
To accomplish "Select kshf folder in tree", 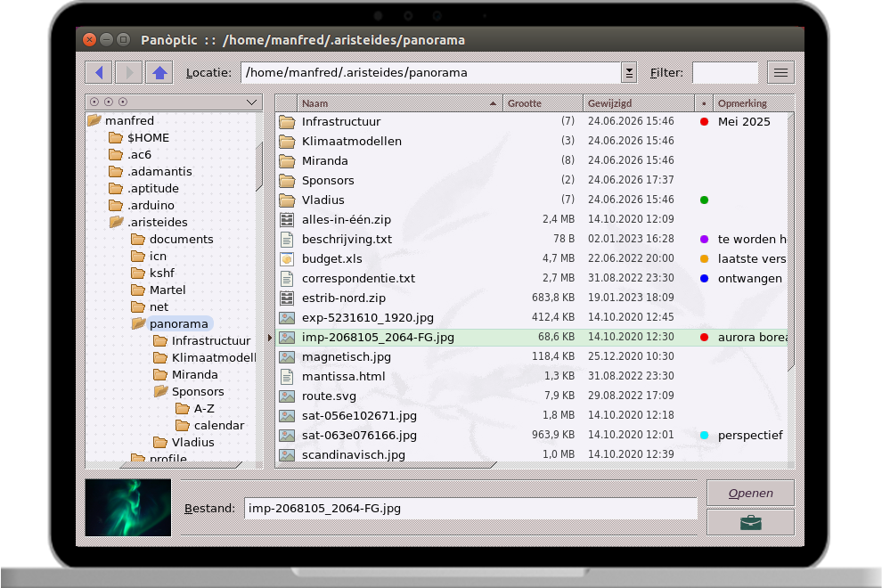I will pyautogui.click(x=162, y=273).
